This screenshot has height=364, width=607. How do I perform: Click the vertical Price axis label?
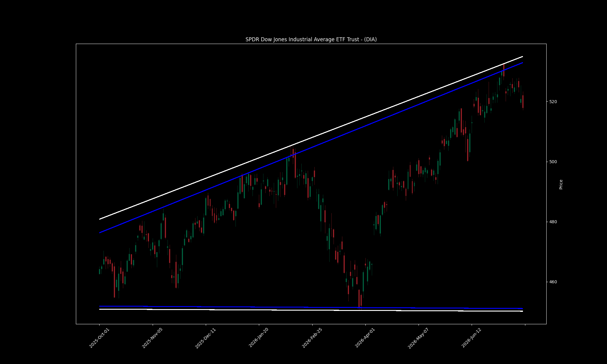pos(561,184)
